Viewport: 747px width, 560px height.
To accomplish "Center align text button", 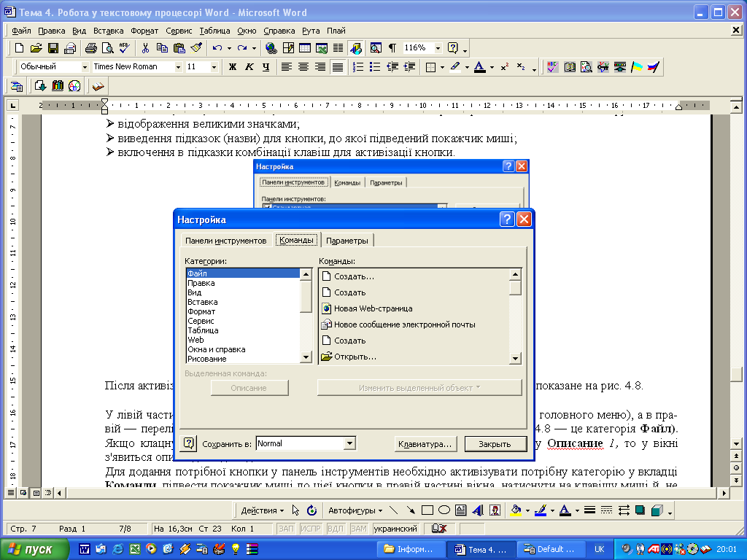I will pyautogui.click(x=303, y=66).
